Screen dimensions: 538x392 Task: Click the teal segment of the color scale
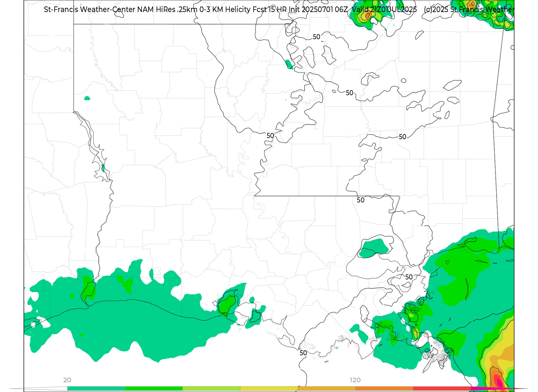point(96,389)
